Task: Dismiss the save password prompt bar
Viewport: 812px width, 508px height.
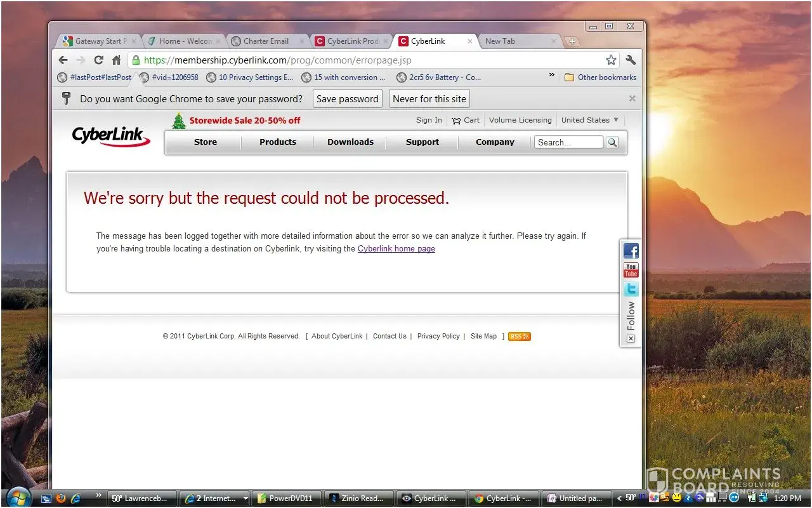Action: (632, 98)
